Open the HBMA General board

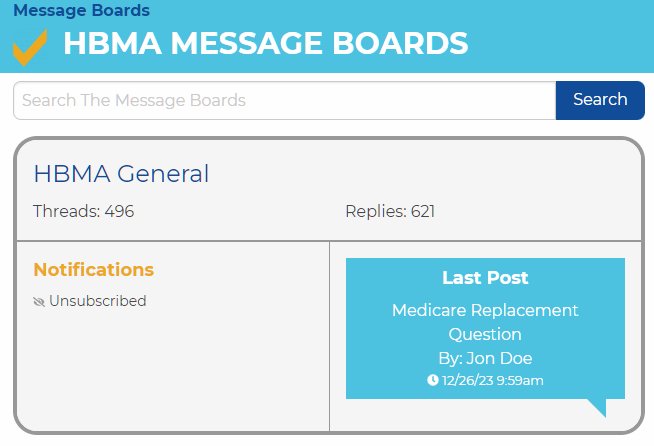click(121, 174)
